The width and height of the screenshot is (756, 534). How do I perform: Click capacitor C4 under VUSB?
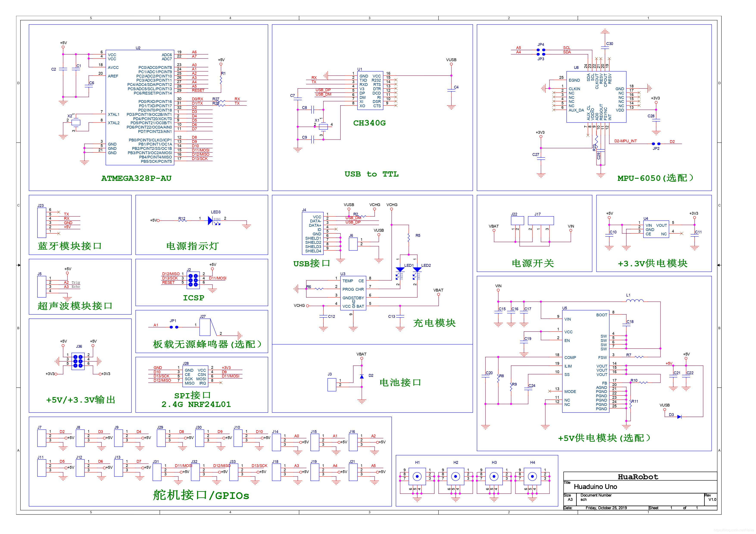tap(451, 90)
